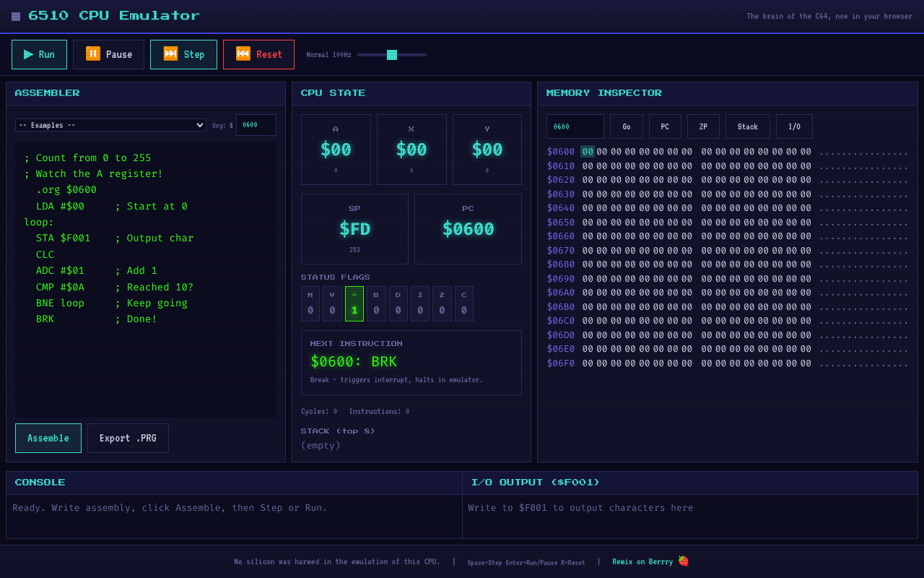This screenshot has height=578, width=924.
Task: Jump memory view to ZP
Action: 703,126
